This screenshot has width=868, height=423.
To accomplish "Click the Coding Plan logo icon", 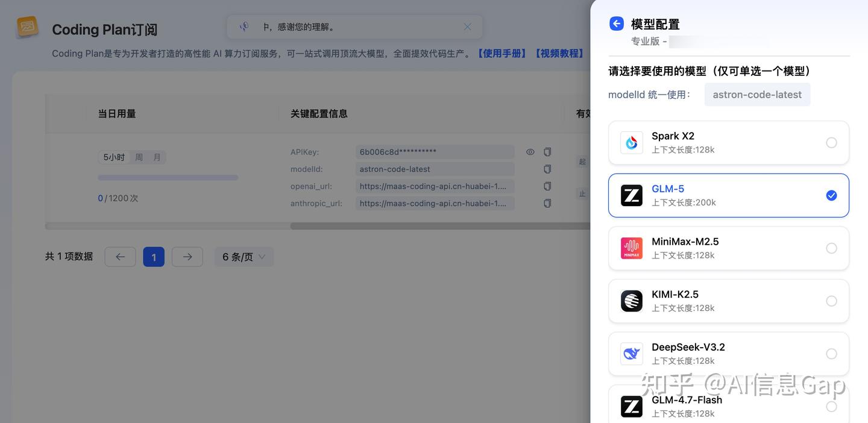I will pos(27,27).
